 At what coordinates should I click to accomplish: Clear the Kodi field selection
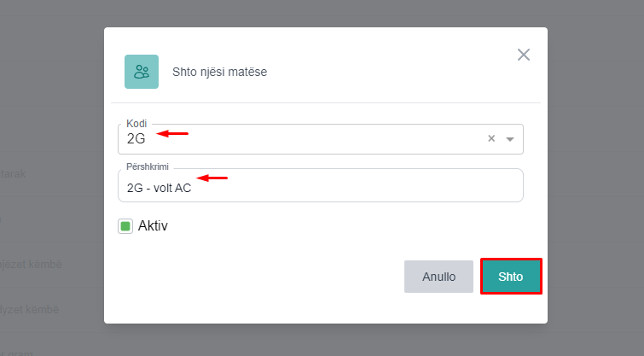pos(491,139)
